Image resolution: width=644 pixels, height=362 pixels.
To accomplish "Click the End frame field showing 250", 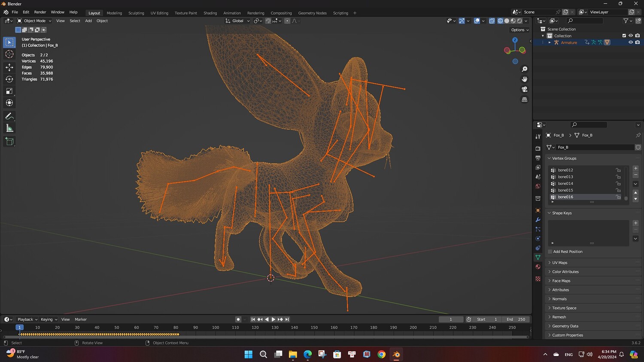I will click(x=516, y=319).
